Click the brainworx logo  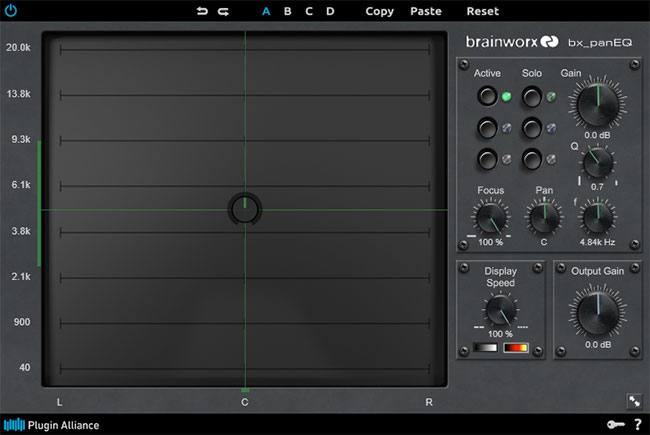[x=512, y=42]
